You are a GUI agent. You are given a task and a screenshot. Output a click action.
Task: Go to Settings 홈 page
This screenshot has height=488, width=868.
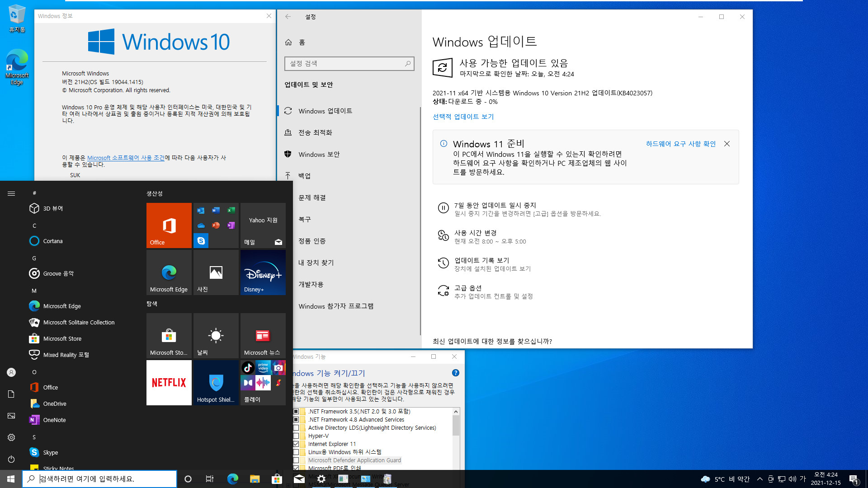pos(295,42)
